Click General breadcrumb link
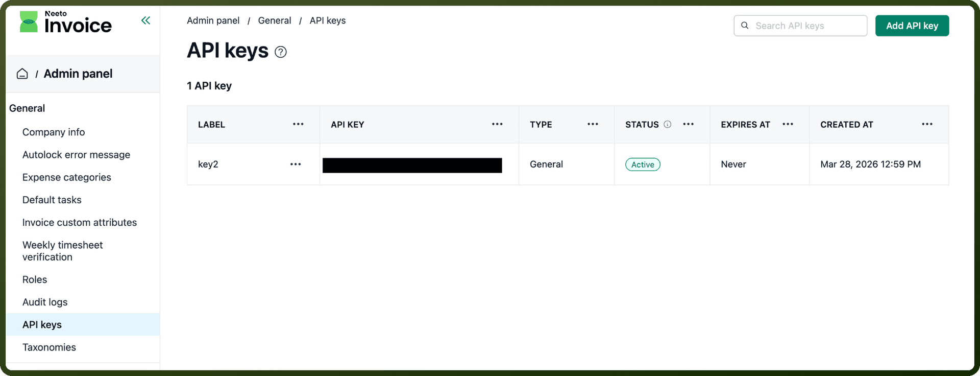980x376 pixels. click(275, 20)
